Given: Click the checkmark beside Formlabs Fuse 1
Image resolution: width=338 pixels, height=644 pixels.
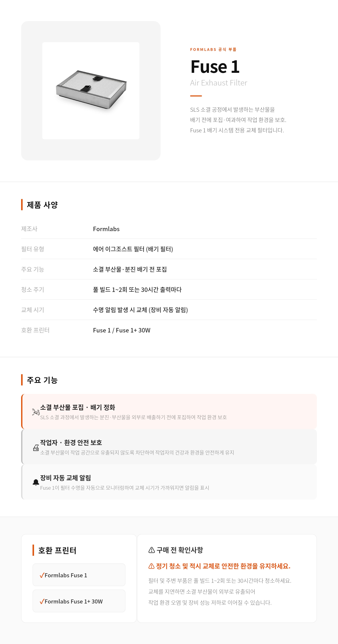Looking at the screenshot, I should coord(42,575).
